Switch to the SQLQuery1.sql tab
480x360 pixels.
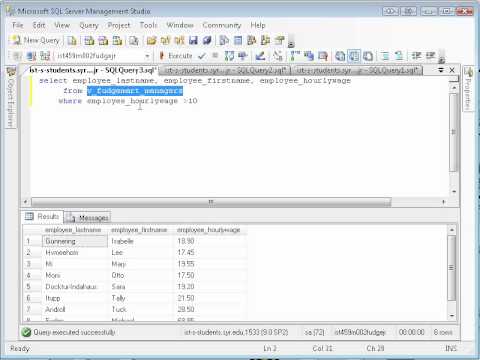[x=357, y=70]
